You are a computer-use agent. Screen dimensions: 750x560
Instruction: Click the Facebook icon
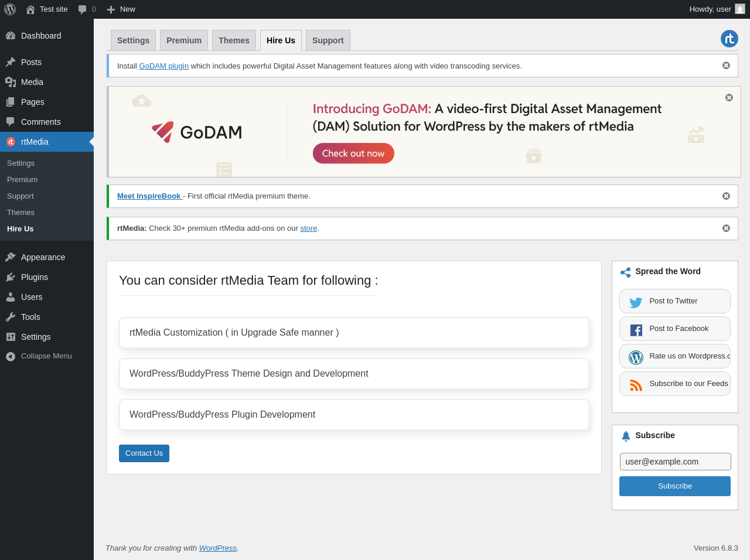[x=636, y=330]
